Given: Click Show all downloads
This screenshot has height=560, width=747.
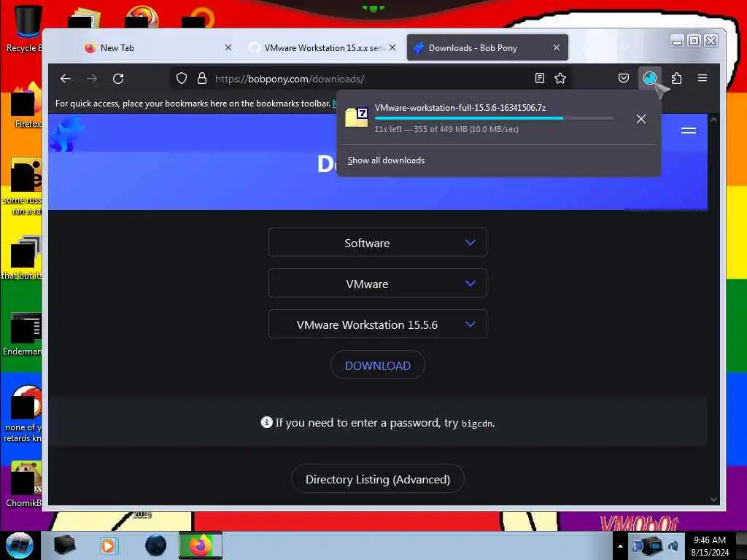Looking at the screenshot, I should click(386, 160).
